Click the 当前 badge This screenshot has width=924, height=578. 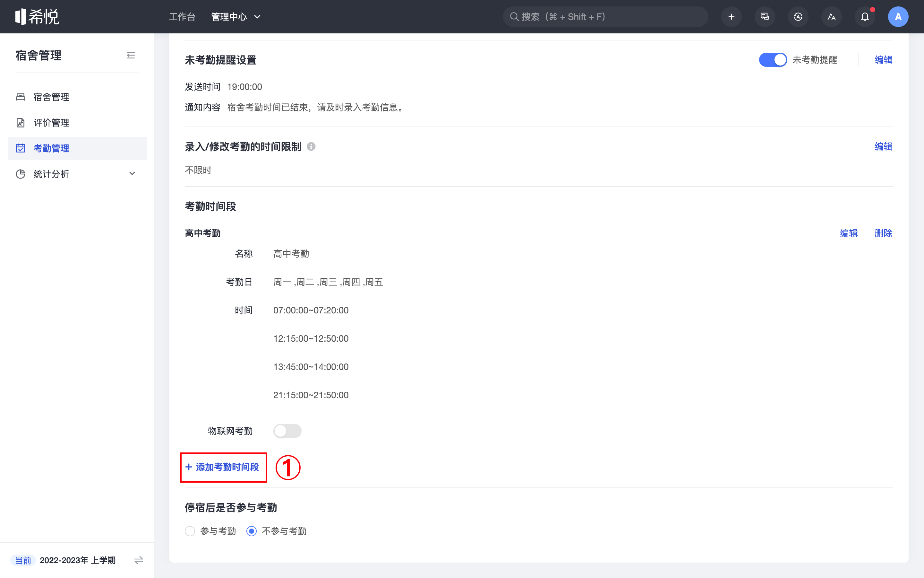click(x=23, y=560)
